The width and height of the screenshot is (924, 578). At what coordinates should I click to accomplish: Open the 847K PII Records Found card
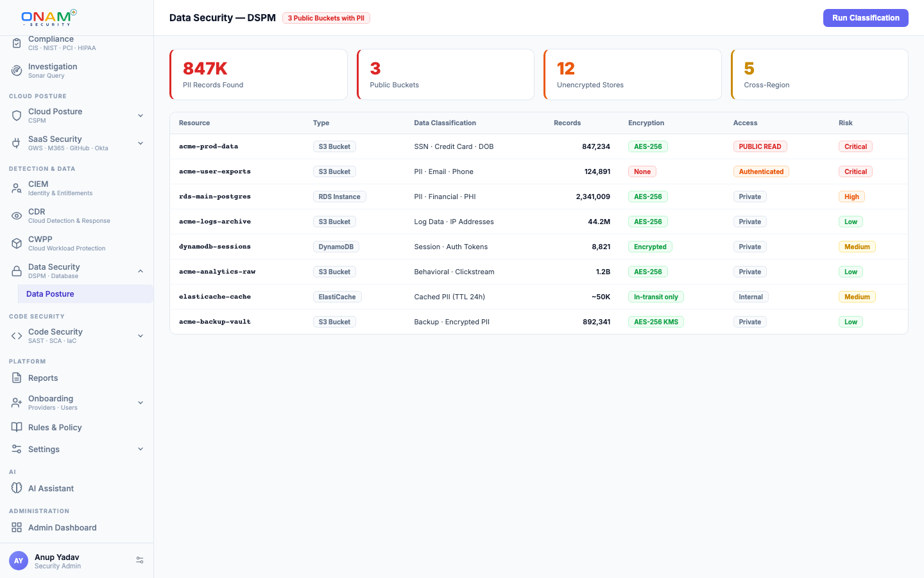point(259,74)
